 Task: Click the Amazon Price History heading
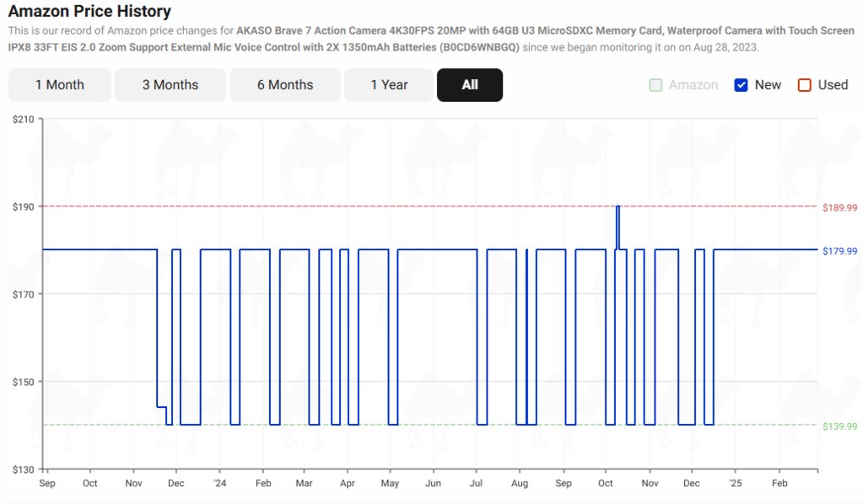[89, 11]
